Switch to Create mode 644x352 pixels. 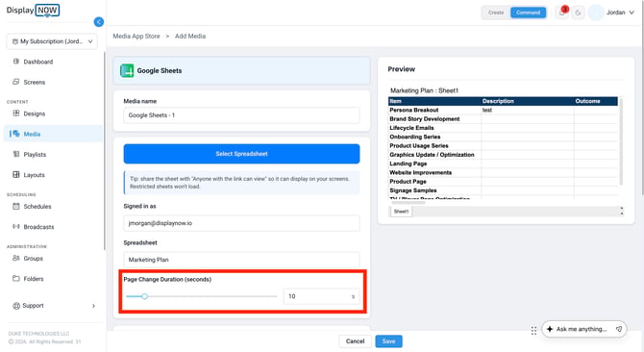coord(496,13)
